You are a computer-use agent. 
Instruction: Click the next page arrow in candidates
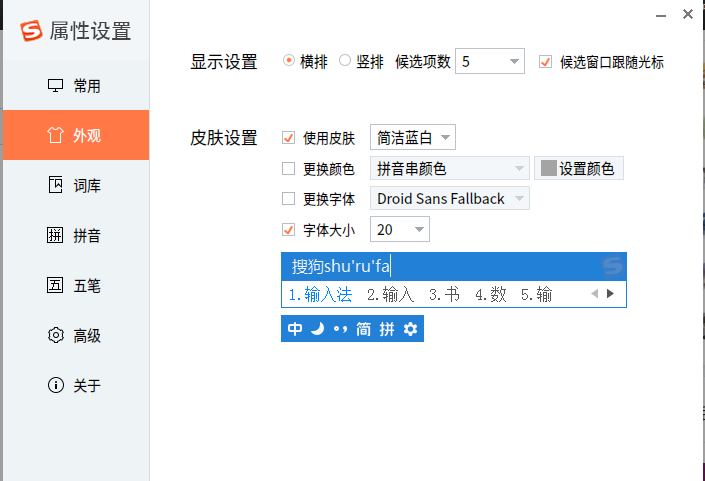pos(610,294)
